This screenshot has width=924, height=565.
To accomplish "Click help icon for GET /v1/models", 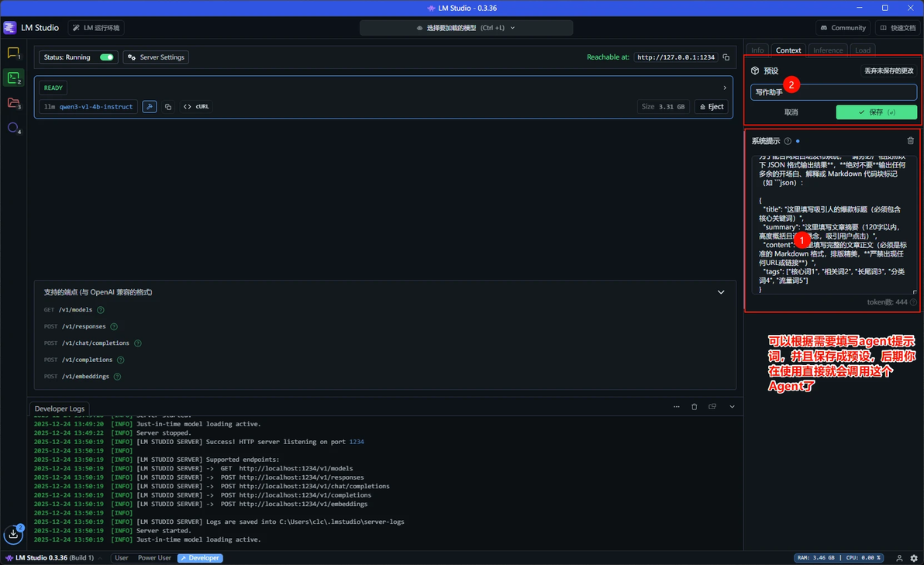I will pos(101,310).
